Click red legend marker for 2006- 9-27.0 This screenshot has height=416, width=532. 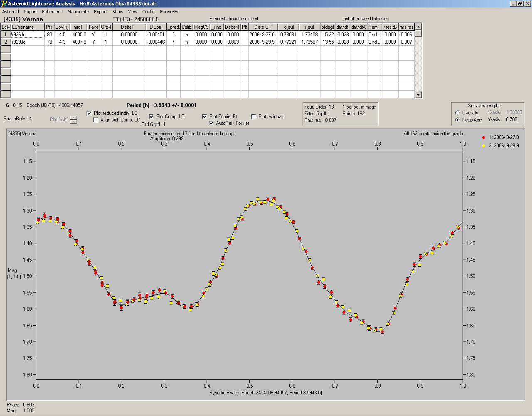tap(483, 137)
